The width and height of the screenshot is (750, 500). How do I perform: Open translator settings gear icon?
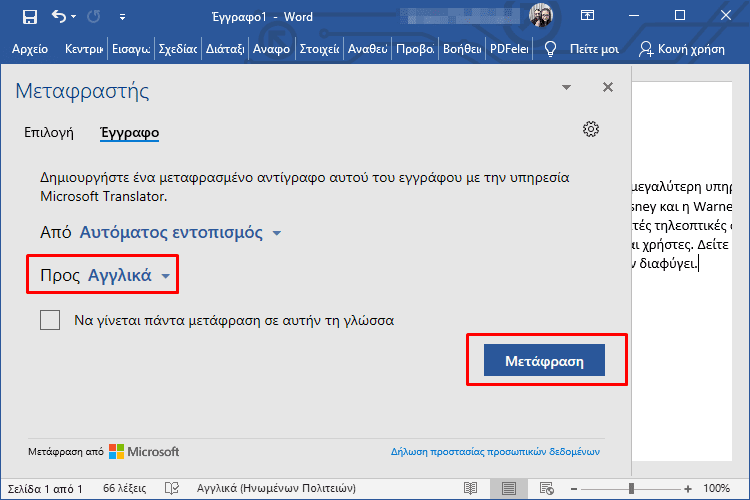591,129
